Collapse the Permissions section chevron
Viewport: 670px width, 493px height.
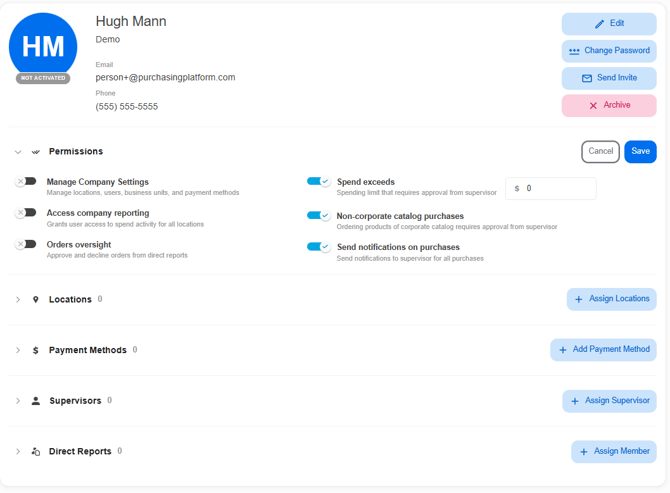18,152
